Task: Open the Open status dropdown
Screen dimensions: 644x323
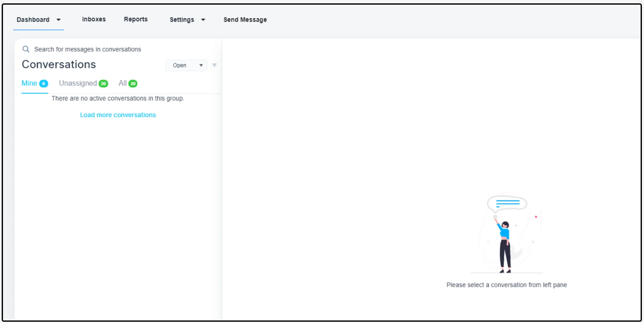Action: (x=186, y=65)
